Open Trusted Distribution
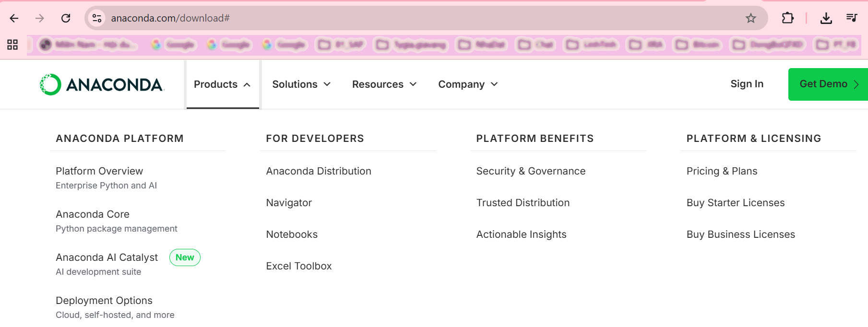 pyautogui.click(x=523, y=203)
